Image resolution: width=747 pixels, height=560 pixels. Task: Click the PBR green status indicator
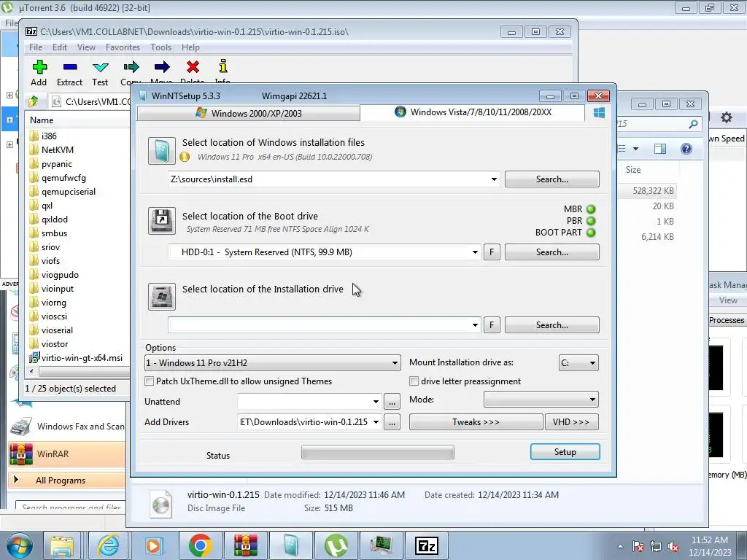point(591,221)
